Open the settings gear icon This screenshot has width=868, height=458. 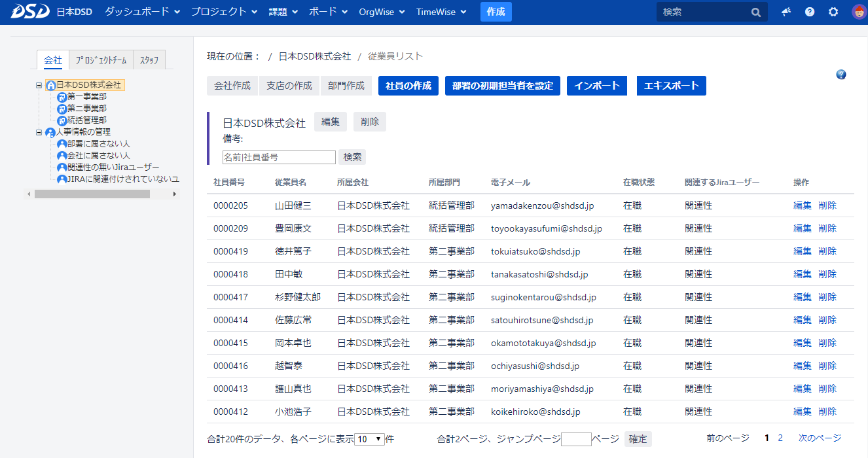833,12
